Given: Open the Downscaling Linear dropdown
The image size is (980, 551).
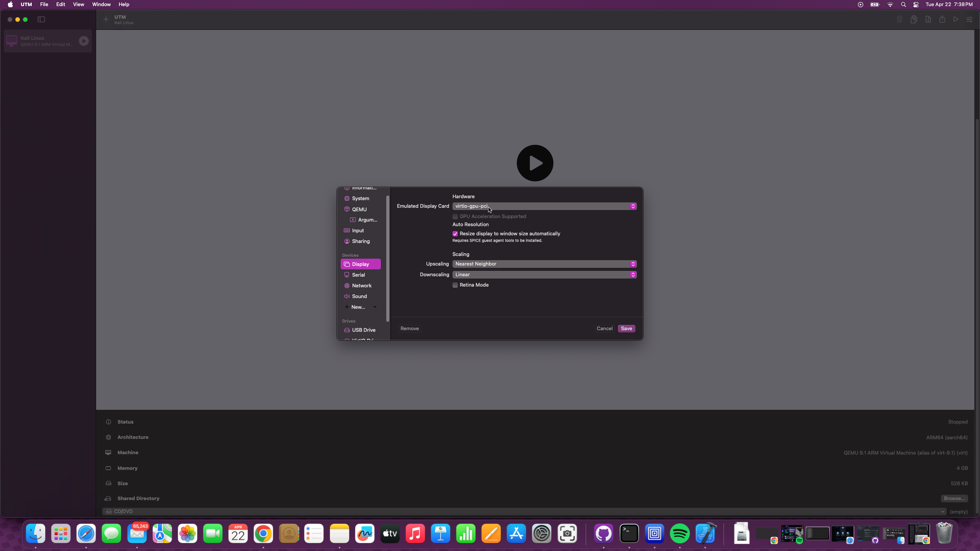Looking at the screenshot, I should (x=544, y=275).
